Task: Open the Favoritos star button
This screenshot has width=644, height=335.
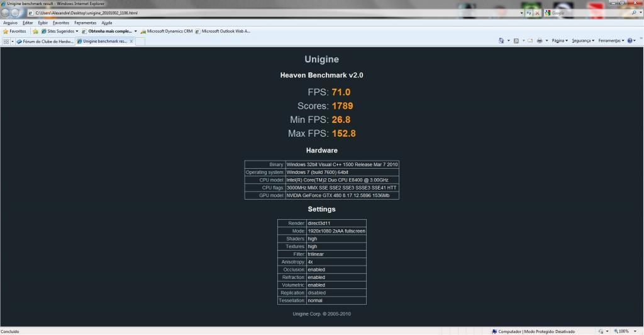Action: (14, 31)
